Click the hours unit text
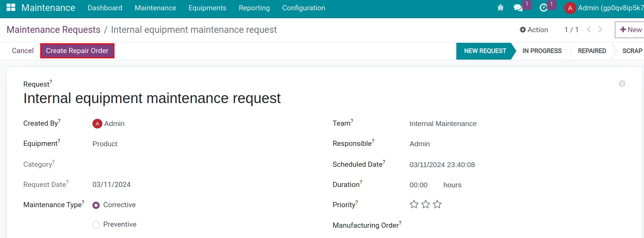The height and width of the screenshot is (238, 644). (453, 185)
